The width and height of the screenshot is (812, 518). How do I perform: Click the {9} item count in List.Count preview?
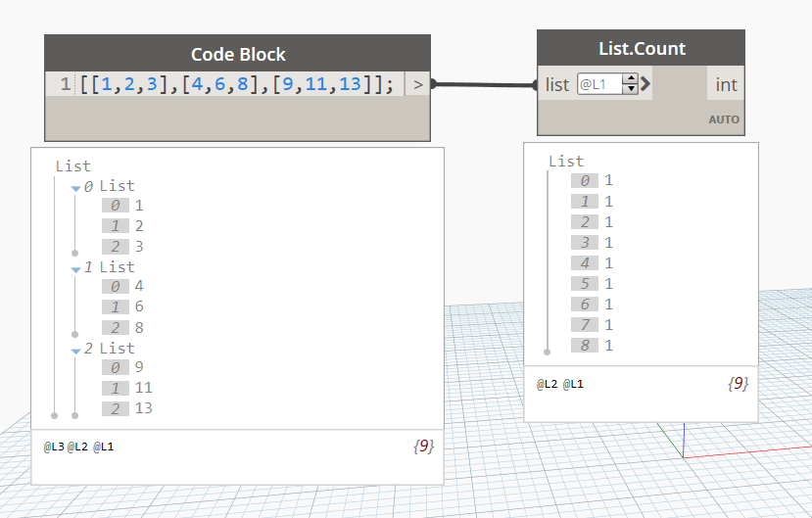click(738, 384)
